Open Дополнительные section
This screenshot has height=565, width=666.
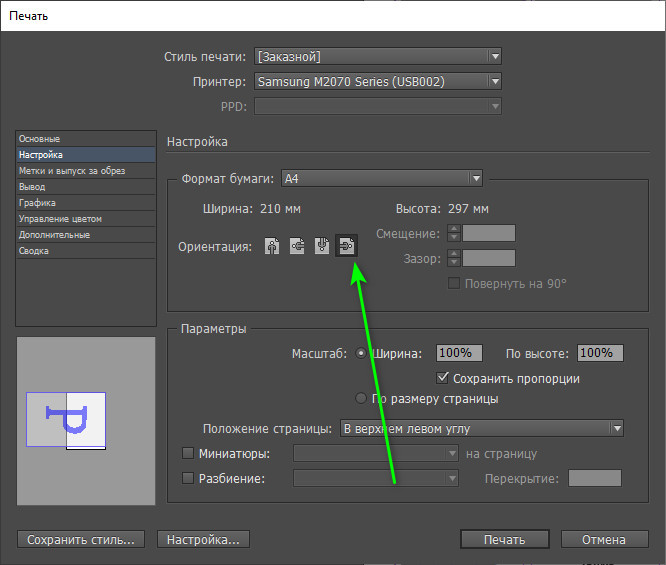[x=86, y=235]
